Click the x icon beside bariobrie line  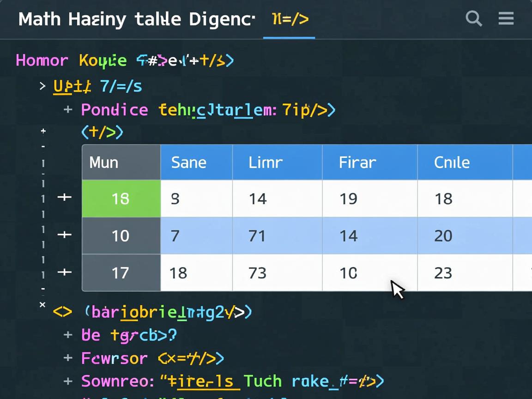(42, 305)
